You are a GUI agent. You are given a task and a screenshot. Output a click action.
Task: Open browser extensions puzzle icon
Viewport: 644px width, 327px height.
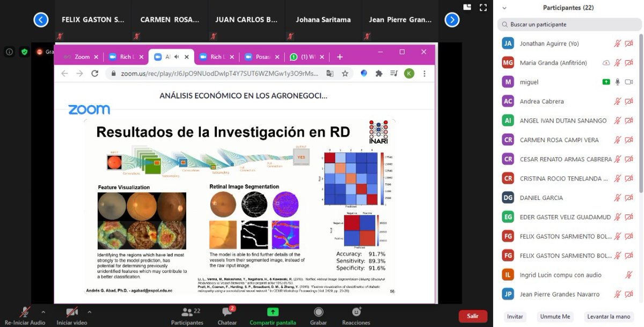point(379,73)
